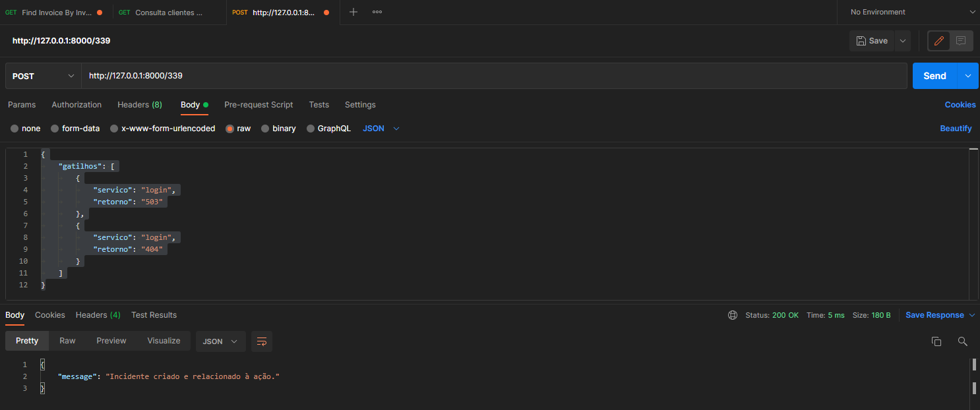980x410 pixels.
Task: Select form-data body type
Action: 75,129
